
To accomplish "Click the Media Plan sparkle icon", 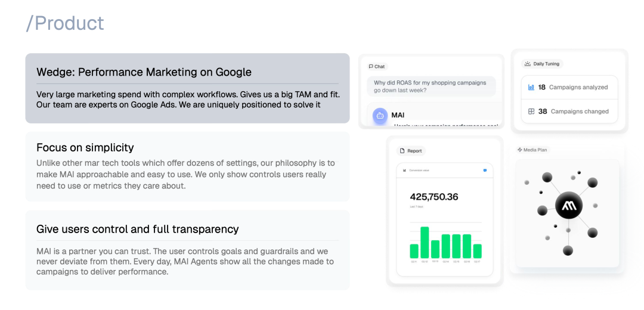I will (x=519, y=150).
